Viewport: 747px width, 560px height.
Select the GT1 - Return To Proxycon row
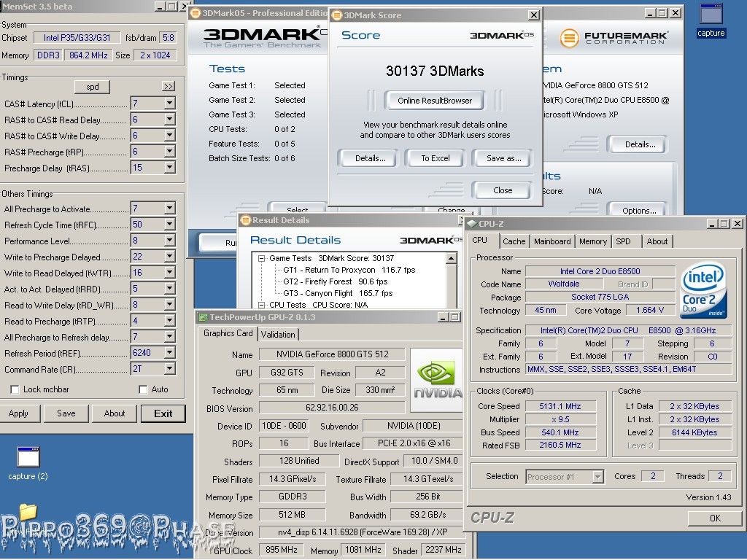[x=349, y=270]
